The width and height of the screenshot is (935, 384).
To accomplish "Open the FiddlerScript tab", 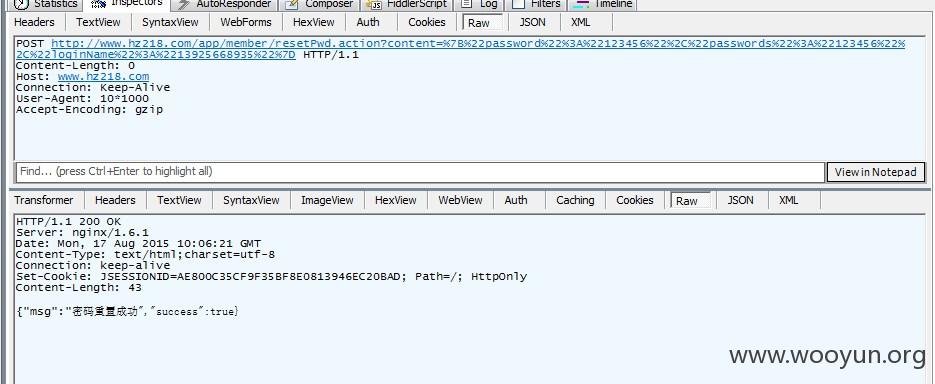I will (x=407, y=4).
